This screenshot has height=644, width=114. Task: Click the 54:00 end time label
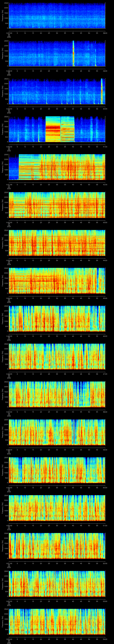coord(105,639)
